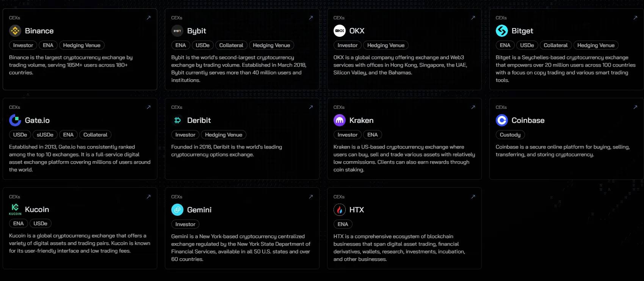Image resolution: width=644 pixels, height=281 pixels.
Task: Select the Gate.io logo icon
Action: point(15,120)
